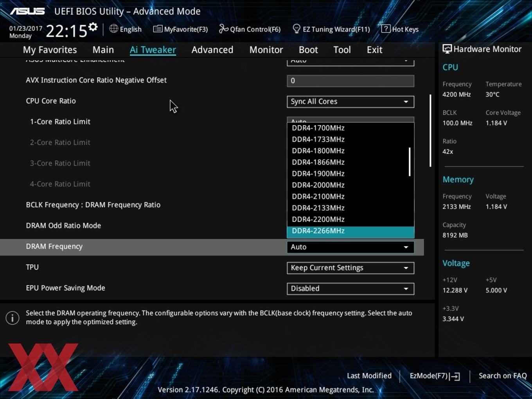Click Last Modified button
This screenshot has width=532, height=399.
pyautogui.click(x=369, y=376)
